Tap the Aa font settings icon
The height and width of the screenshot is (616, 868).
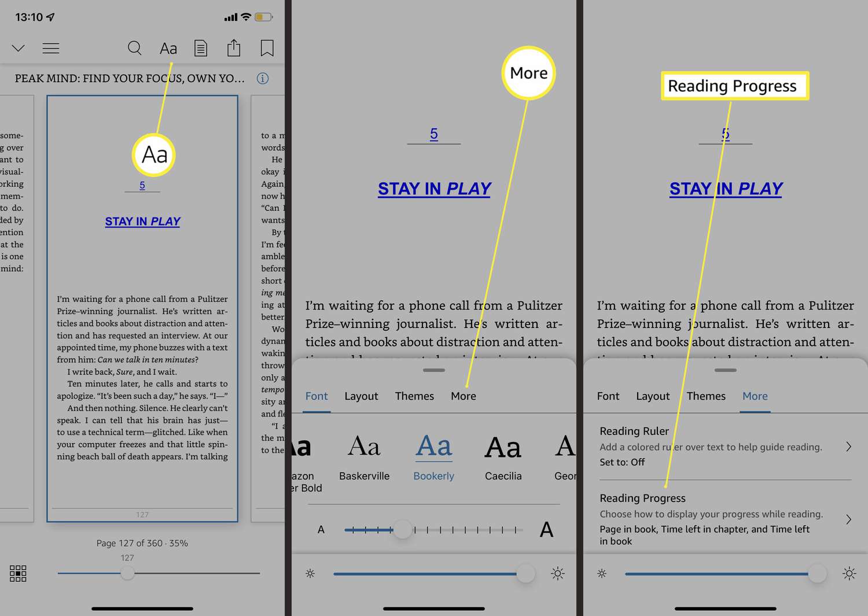168,48
